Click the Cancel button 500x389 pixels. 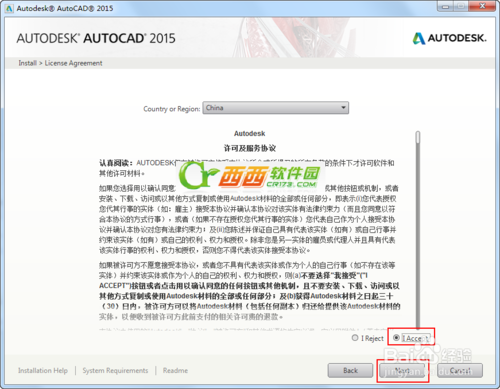pos(460,370)
